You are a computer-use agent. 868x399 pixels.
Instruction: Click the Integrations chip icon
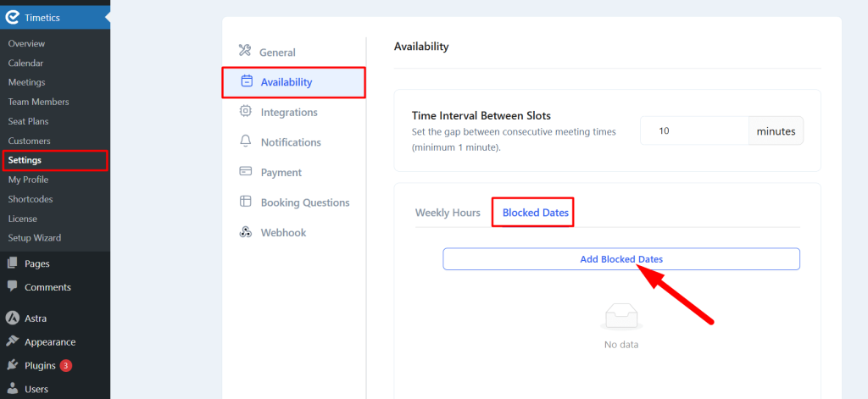(245, 111)
